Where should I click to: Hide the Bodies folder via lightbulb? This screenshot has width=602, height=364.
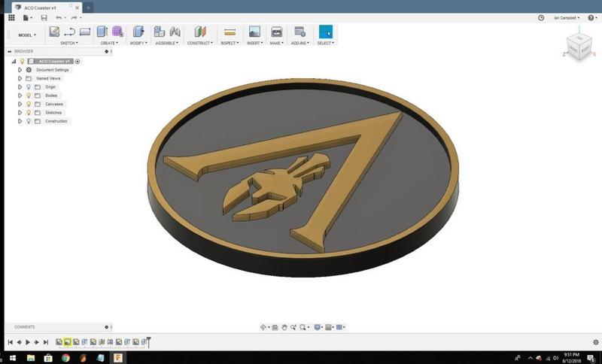pos(29,96)
